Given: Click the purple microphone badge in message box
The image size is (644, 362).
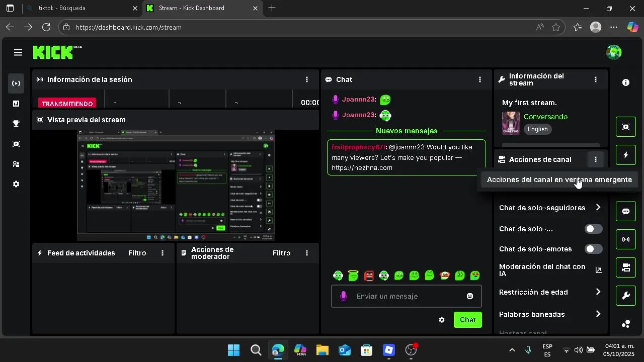Looking at the screenshot, I should [x=344, y=296].
